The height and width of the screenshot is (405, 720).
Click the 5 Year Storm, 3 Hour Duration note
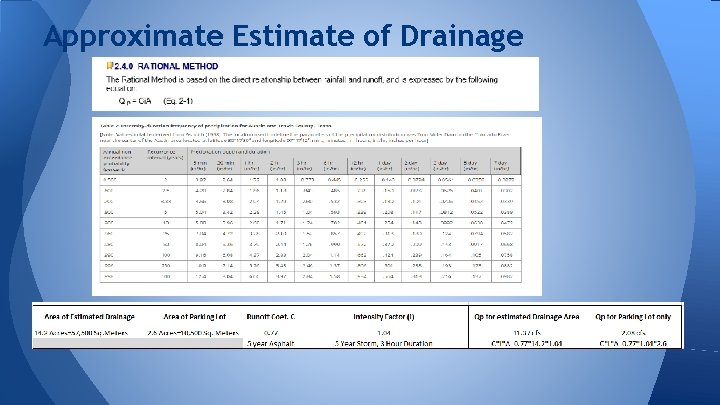[383, 343]
